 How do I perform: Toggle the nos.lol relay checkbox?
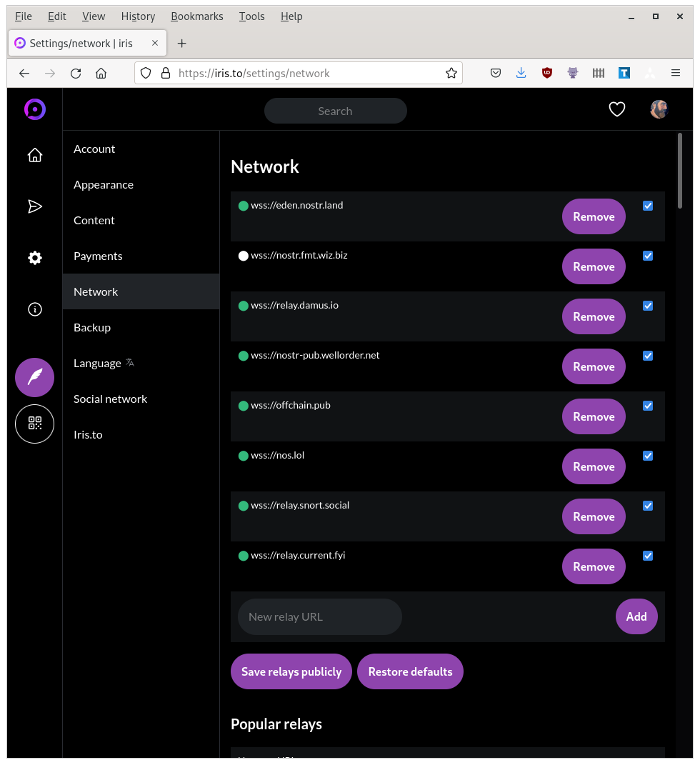pos(647,456)
